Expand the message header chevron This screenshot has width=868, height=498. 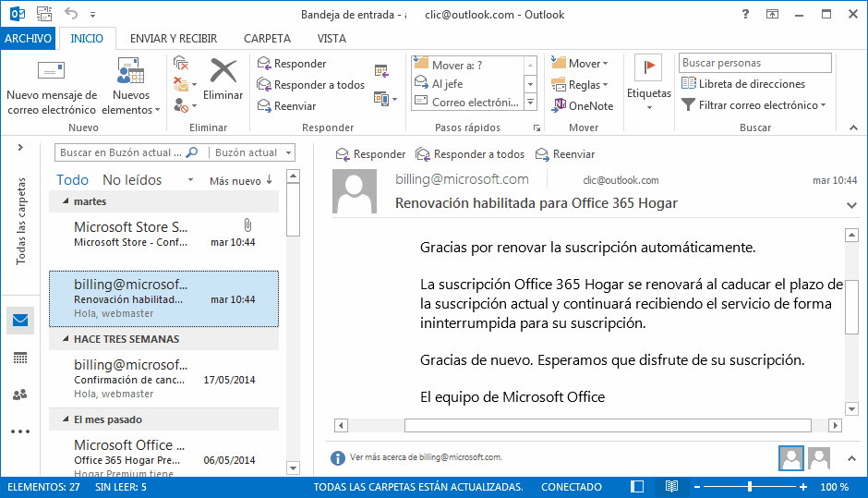[x=851, y=205]
